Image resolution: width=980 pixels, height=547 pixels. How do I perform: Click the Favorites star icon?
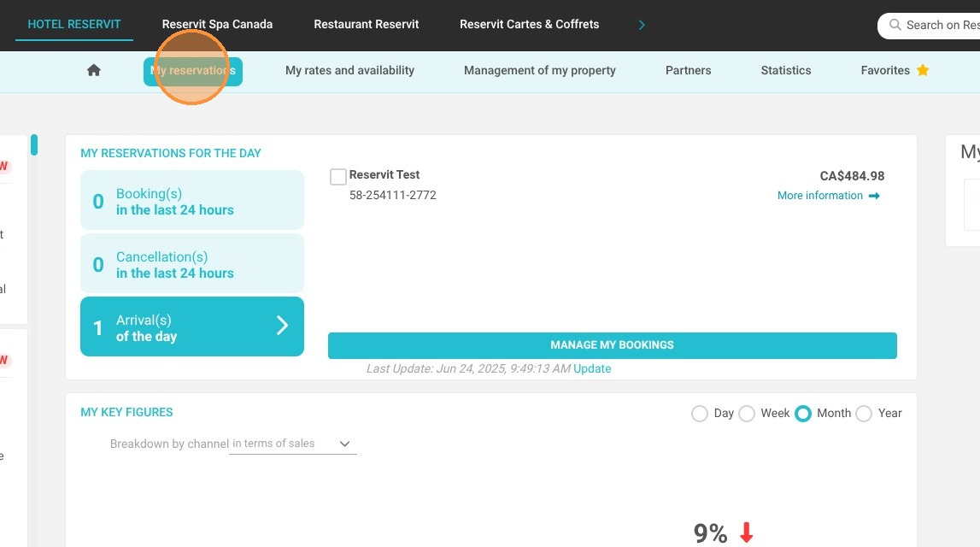(923, 70)
